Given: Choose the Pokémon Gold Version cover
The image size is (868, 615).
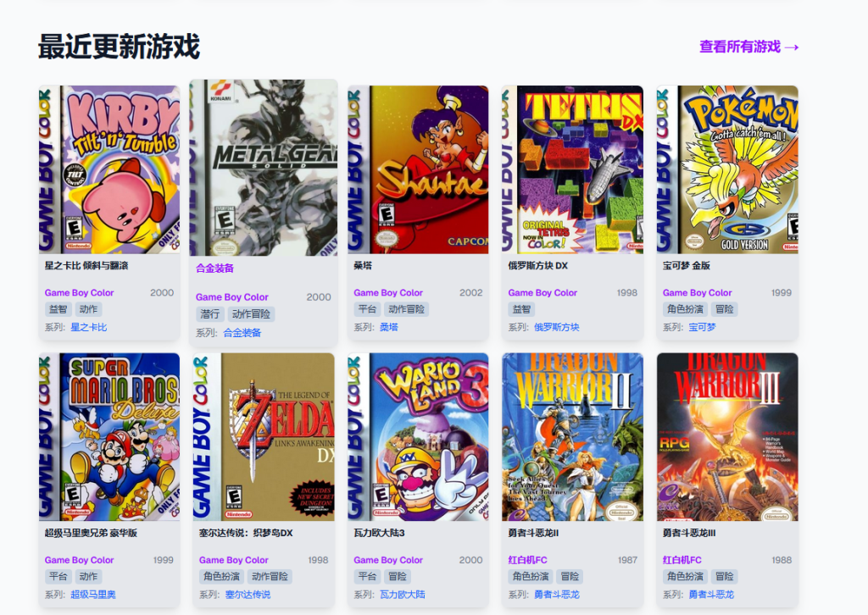Looking at the screenshot, I should click(x=727, y=169).
